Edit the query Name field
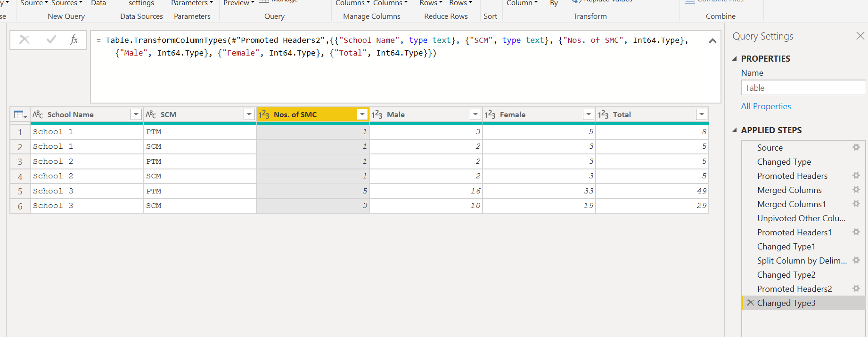The height and width of the screenshot is (337, 868). coord(803,88)
